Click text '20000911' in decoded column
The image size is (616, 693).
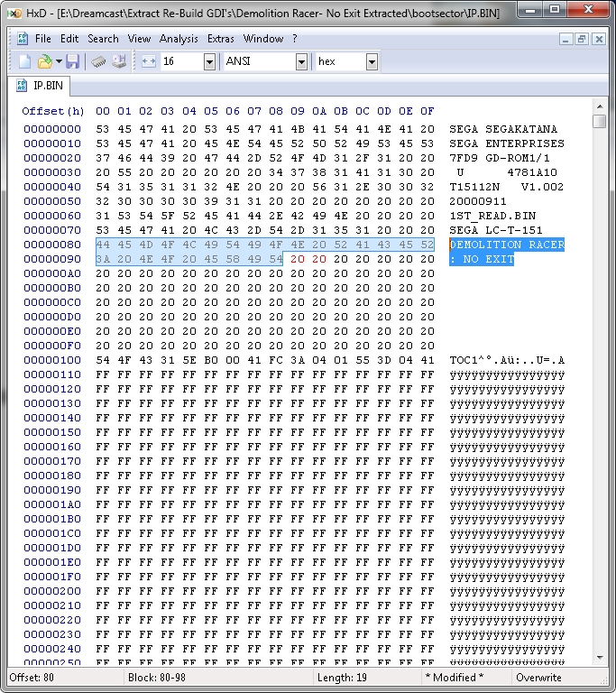click(x=478, y=201)
